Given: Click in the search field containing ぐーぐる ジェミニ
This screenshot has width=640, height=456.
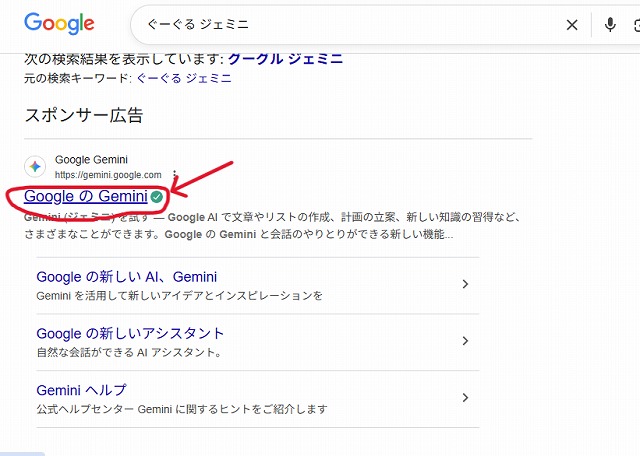Looking at the screenshot, I should pyautogui.click(x=340, y=25).
